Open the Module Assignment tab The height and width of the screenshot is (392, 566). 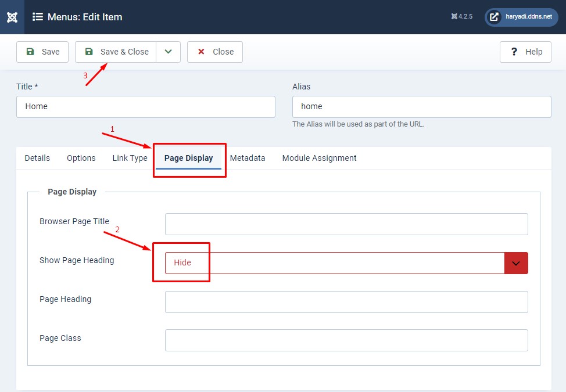coord(319,158)
